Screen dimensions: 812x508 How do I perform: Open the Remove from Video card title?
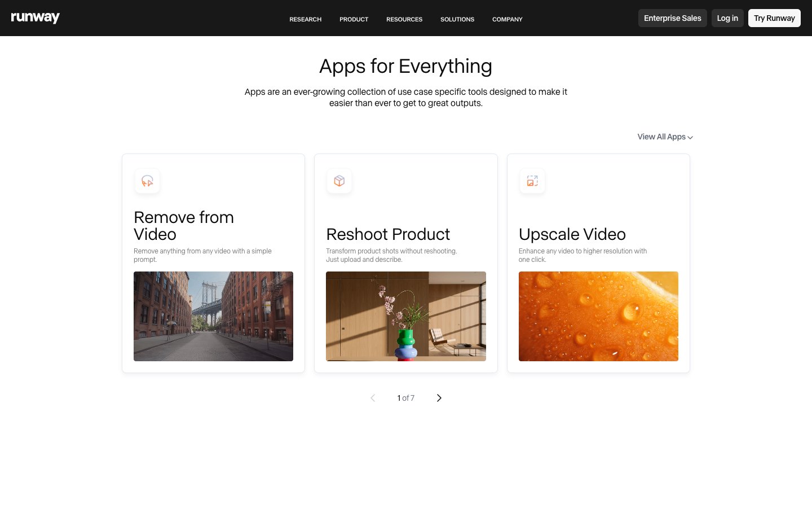[184, 225]
